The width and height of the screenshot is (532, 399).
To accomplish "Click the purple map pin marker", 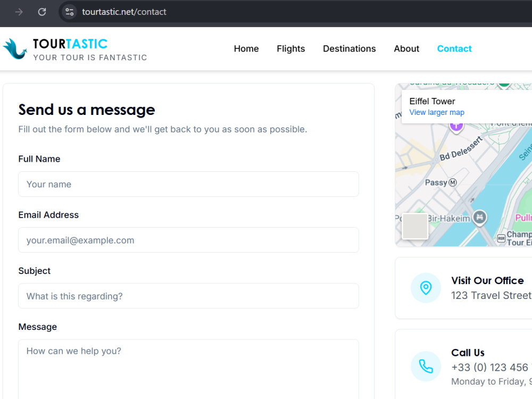I will pos(456,128).
